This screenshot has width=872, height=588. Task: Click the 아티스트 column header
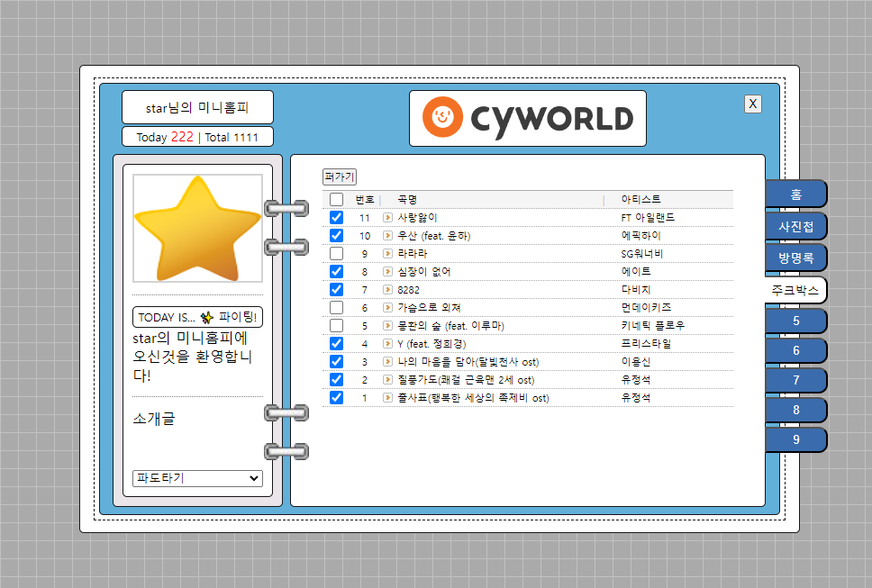tap(640, 199)
